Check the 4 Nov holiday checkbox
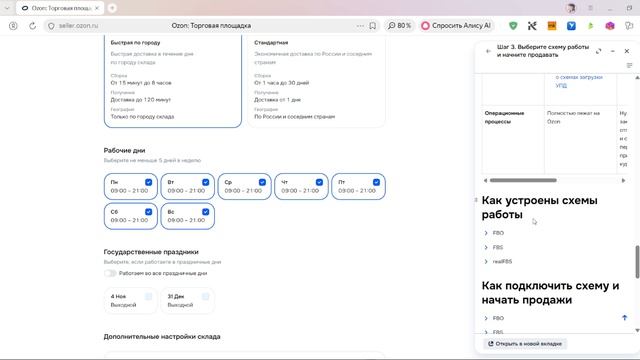 pos(149,296)
